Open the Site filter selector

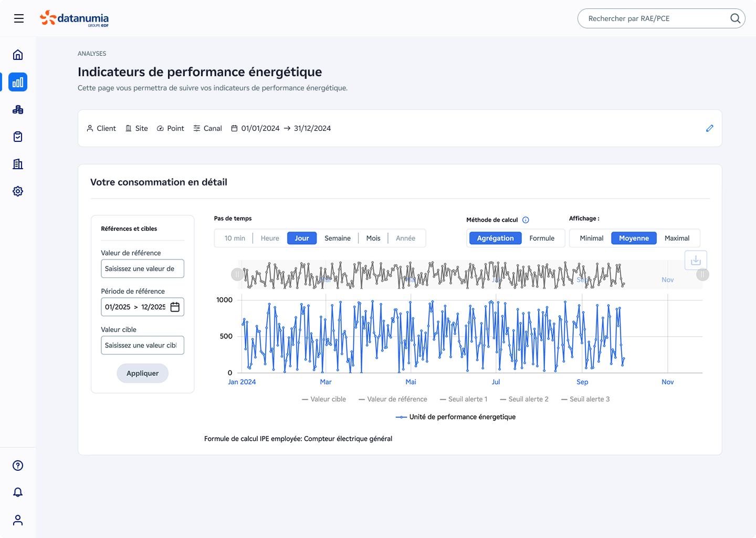pyautogui.click(x=136, y=128)
